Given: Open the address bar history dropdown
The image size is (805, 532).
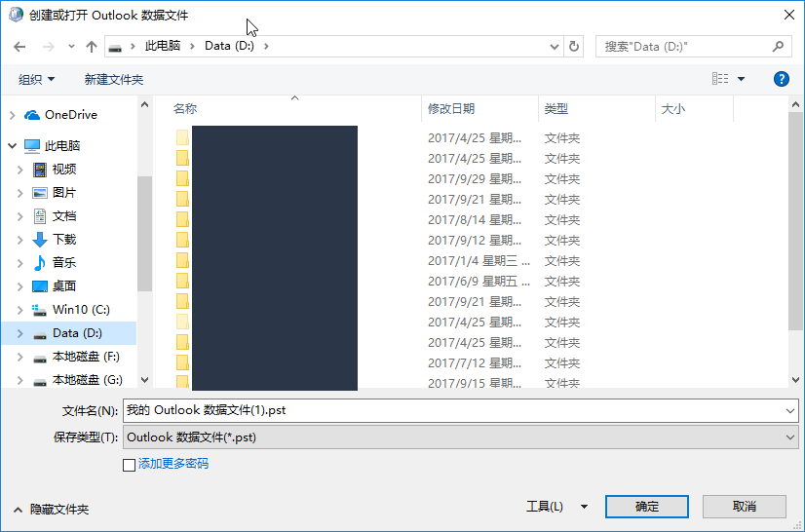Looking at the screenshot, I should (x=554, y=47).
